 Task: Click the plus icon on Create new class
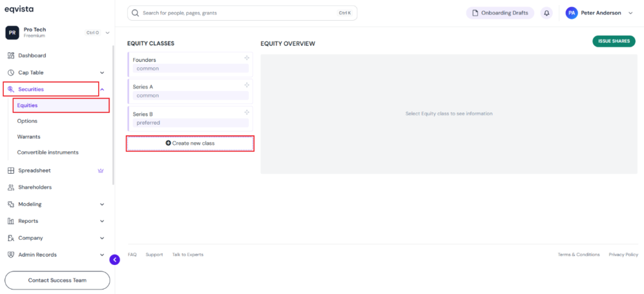(x=168, y=143)
